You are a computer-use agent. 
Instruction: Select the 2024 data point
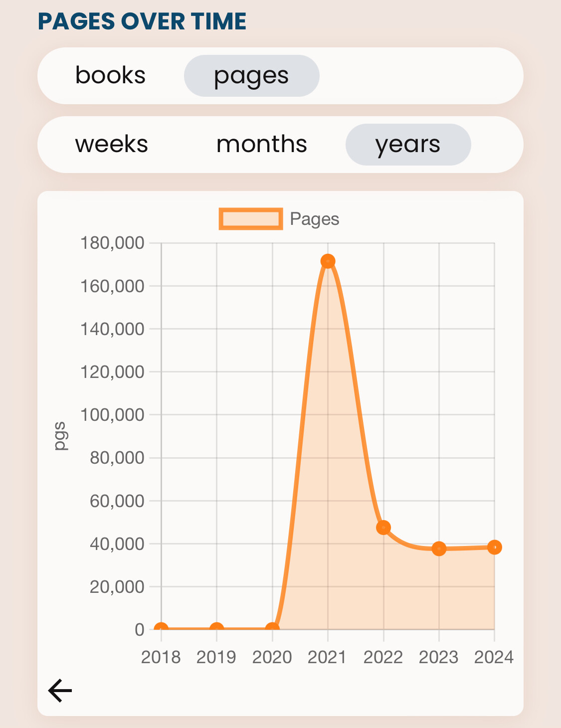click(x=494, y=547)
